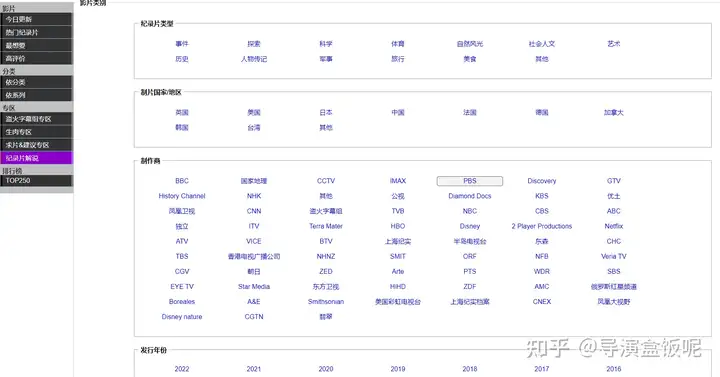This screenshot has height=377, width=720.
Task: Open CNEX producer link
Action: click(542, 302)
